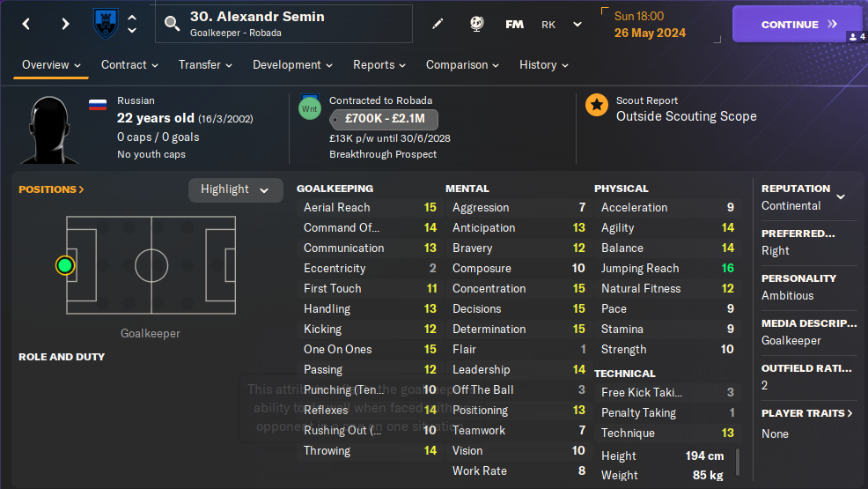Go forward with the right arrow

pyautogui.click(x=65, y=25)
